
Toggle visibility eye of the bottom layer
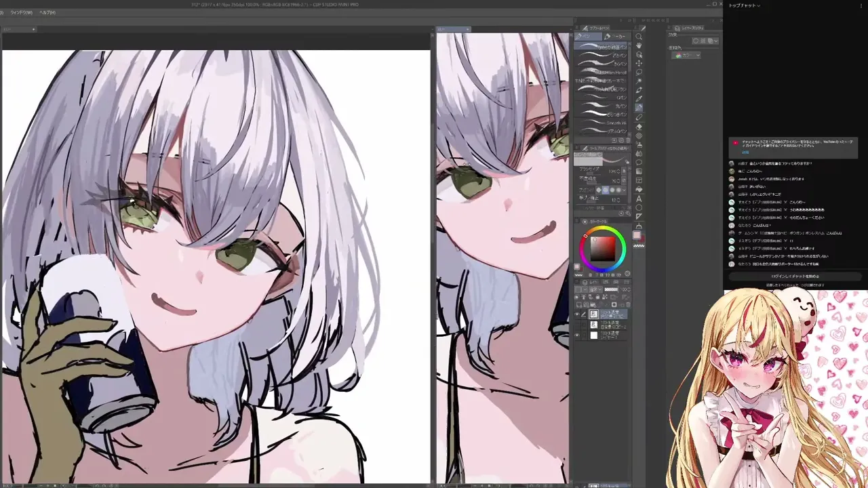pyautogui.click(x=577, y=335)
